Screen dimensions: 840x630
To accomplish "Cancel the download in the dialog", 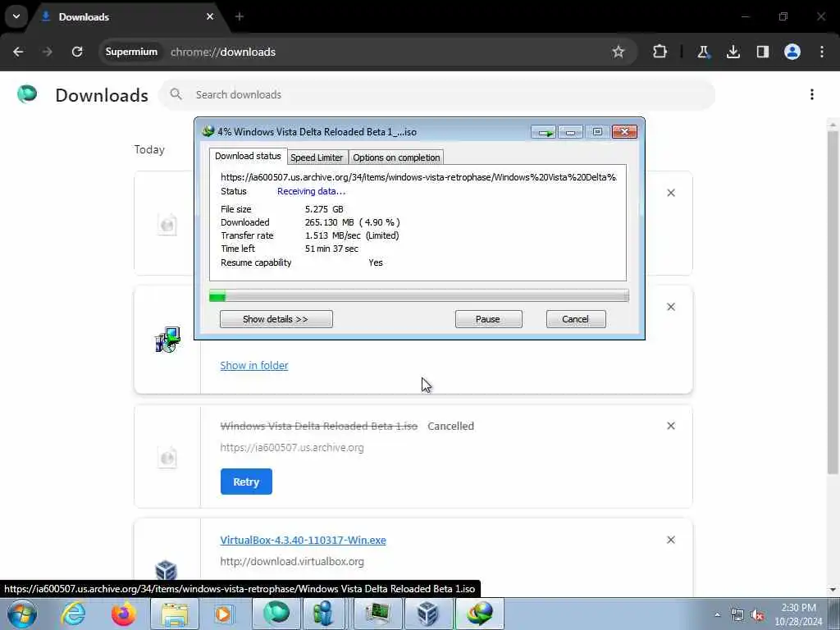I will 575,319.
